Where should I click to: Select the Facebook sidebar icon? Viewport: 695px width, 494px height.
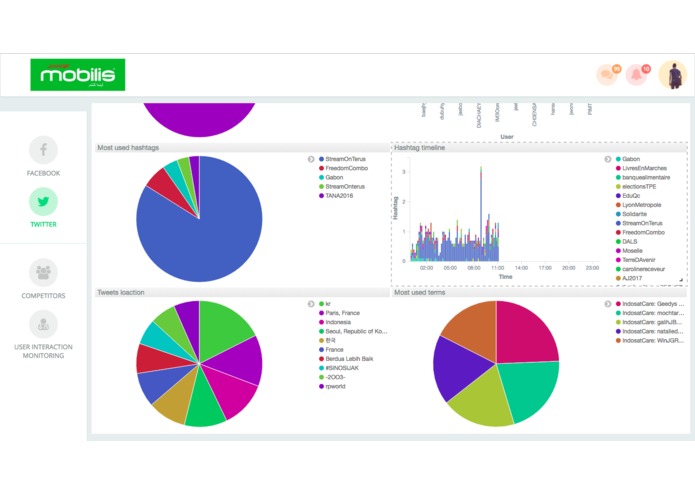click(x=43, y=150)
